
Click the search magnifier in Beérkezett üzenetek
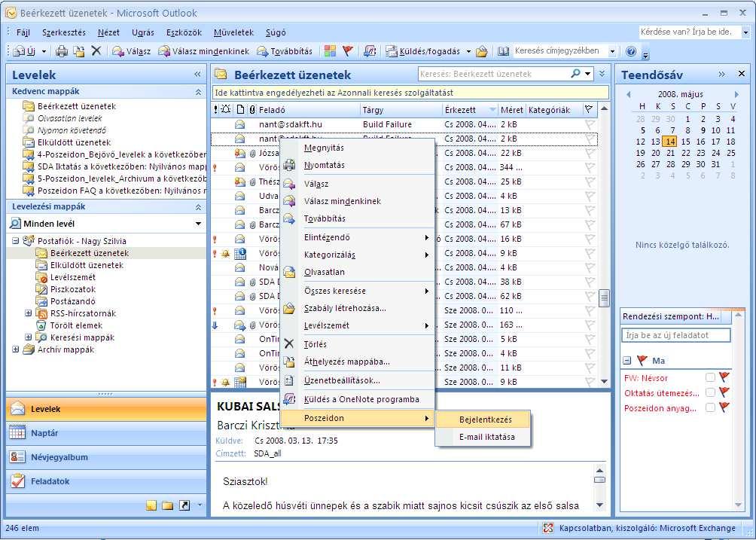tap(576, 74)
